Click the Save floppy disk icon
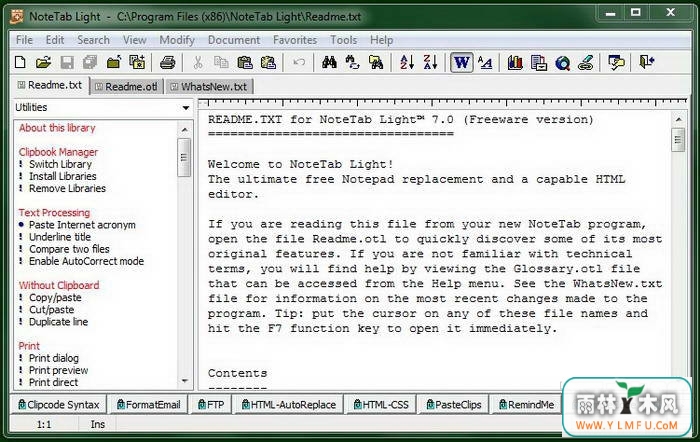 point(67,62)
